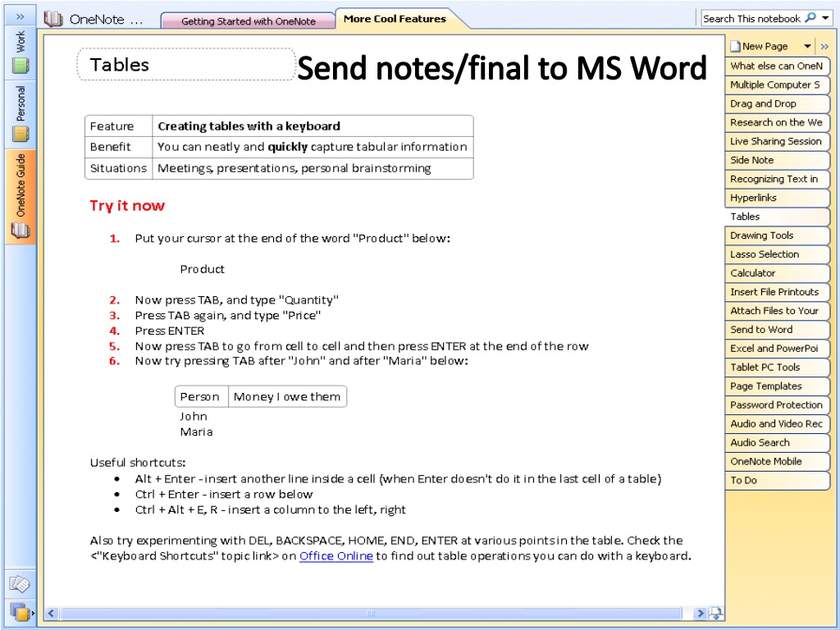Click the "Feature" table cell
This screenshot has width=840, height=630.
click(118, 126)
